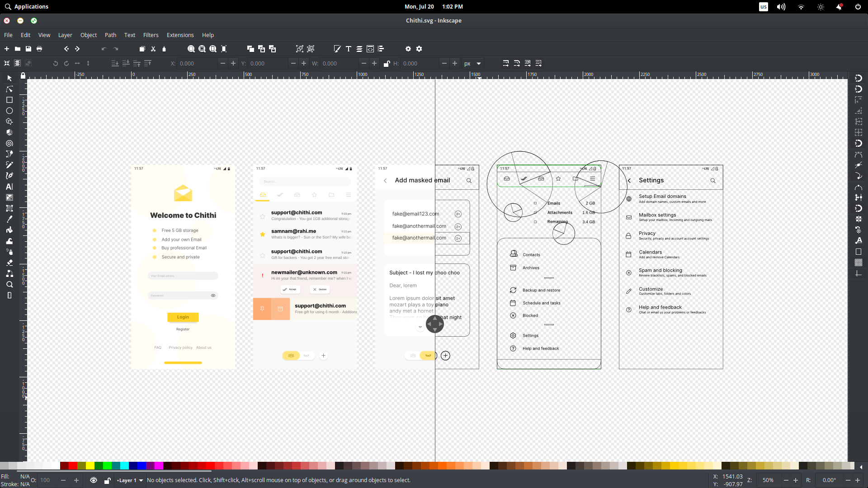Open the Align and Distribute icon
Viewport: 868px width, 488px height.
[381, 49]
